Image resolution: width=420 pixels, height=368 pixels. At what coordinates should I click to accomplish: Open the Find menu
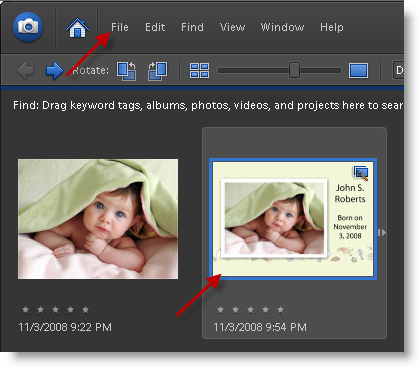[192, 27]
